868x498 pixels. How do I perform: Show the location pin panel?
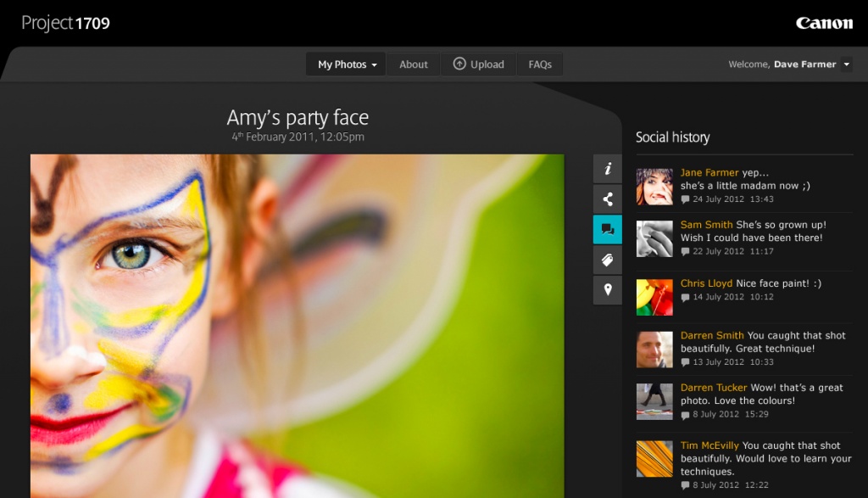tap(608, 289)
